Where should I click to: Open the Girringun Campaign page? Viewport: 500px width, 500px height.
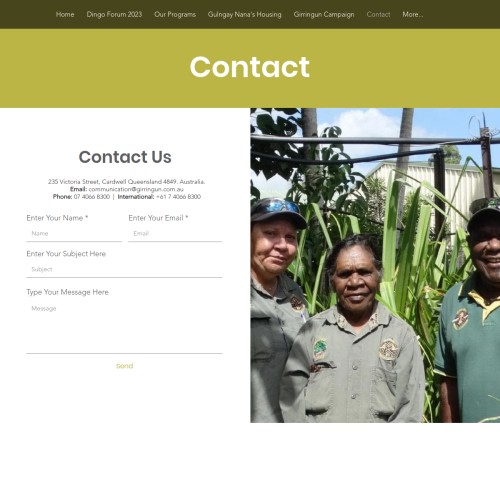tap(324, 14)
